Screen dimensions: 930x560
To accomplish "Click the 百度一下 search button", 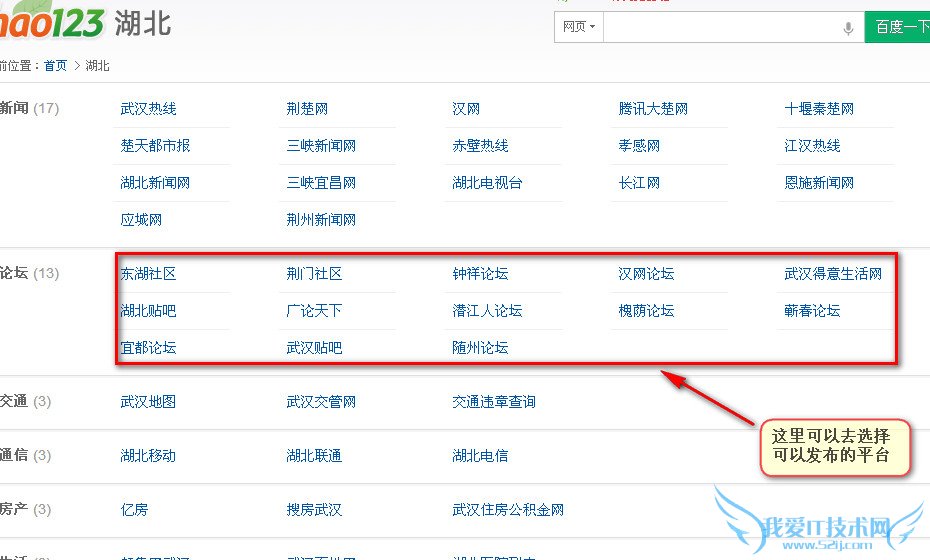I will coord(897,27).
